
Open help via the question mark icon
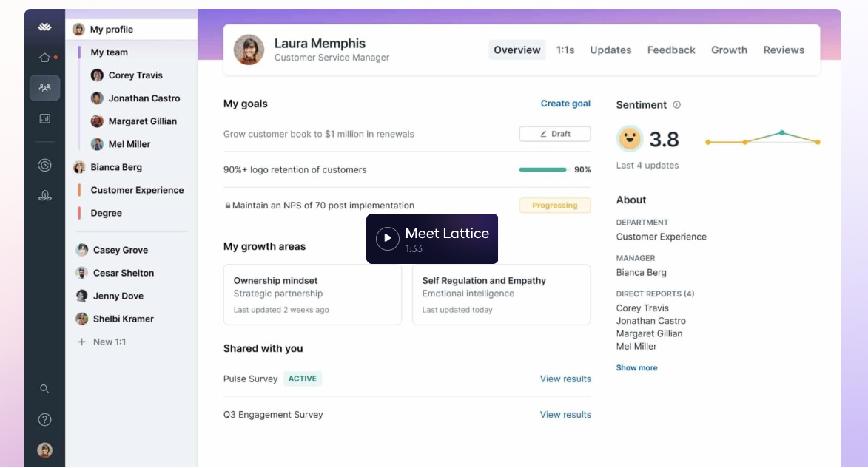[44, 419]
